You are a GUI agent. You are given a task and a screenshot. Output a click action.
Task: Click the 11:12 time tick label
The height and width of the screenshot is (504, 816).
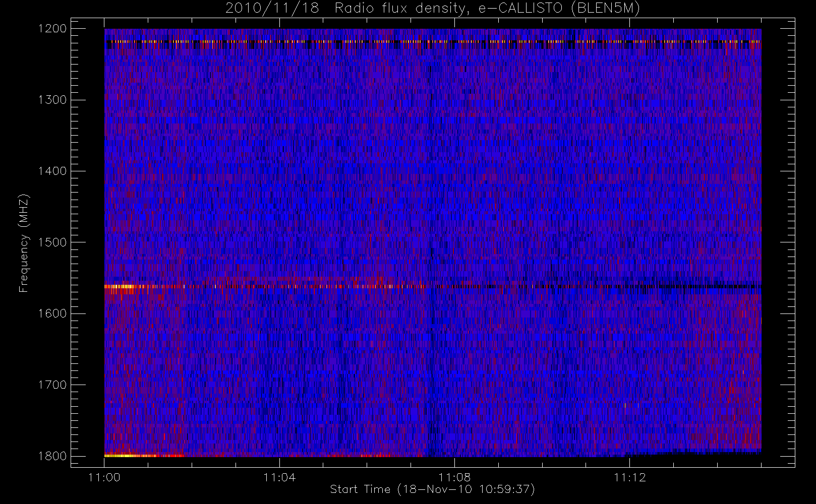(x=629, y=477)
